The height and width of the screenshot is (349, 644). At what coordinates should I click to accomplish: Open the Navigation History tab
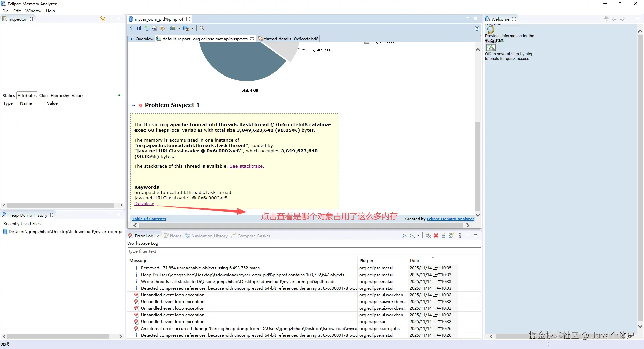(x=207, y=236)
